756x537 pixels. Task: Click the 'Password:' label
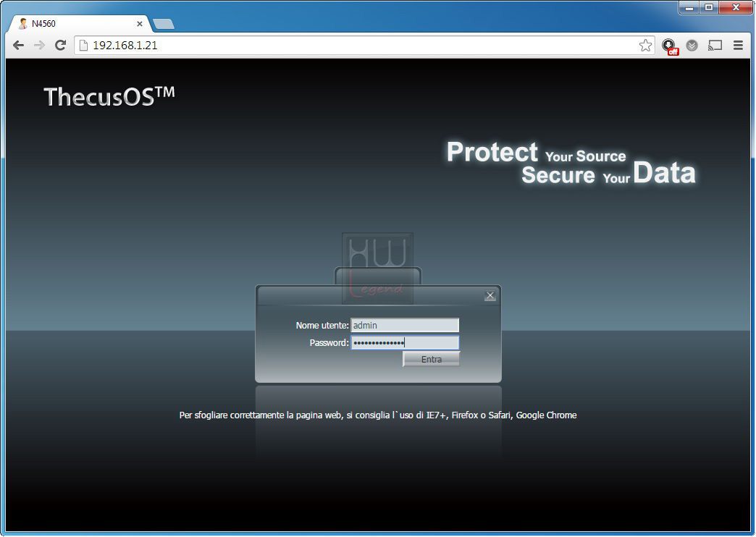click(x=329, y=343)
